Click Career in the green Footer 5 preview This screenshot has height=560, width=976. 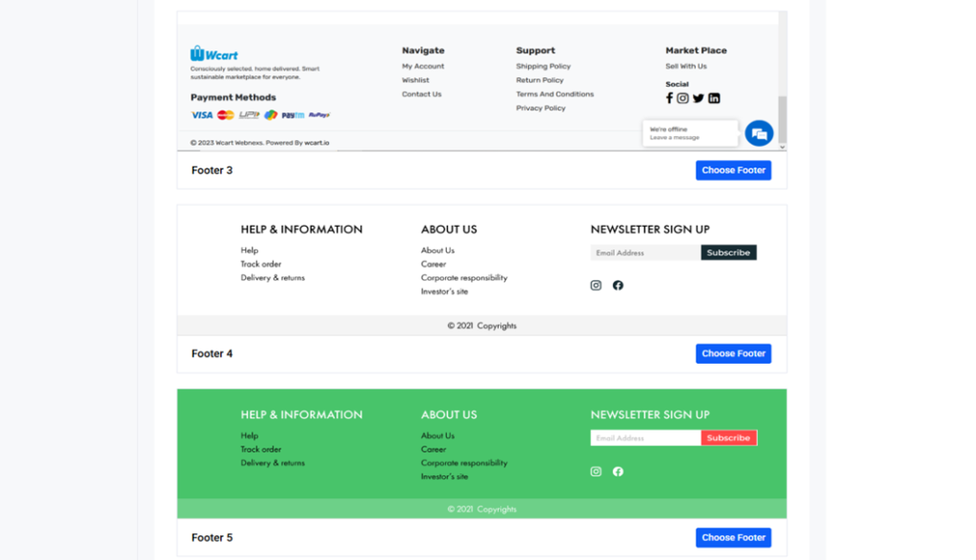point(434,450)
